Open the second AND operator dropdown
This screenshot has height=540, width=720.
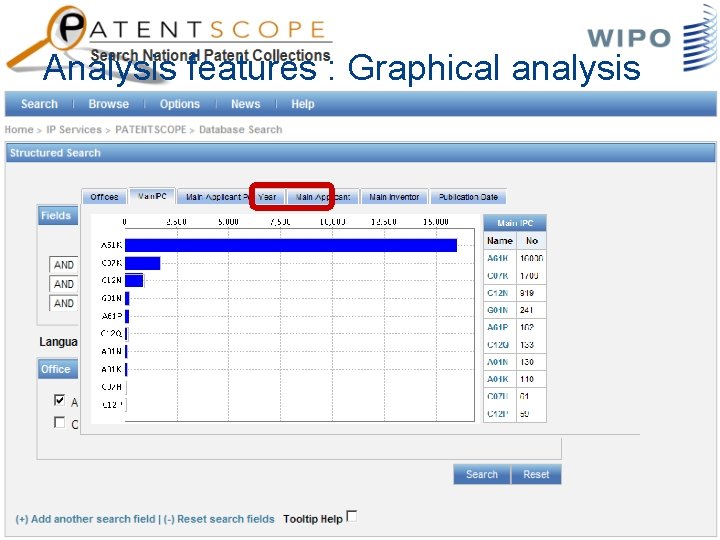63,284
